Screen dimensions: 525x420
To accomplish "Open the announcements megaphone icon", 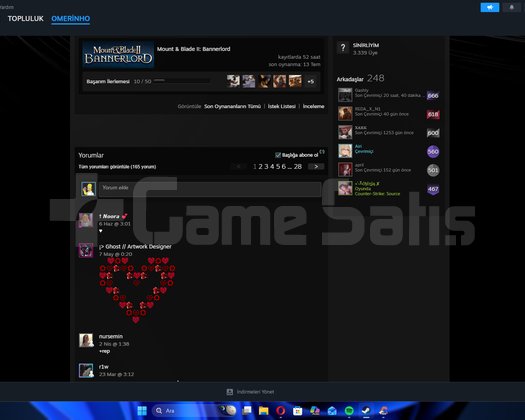I will [490, 7].
